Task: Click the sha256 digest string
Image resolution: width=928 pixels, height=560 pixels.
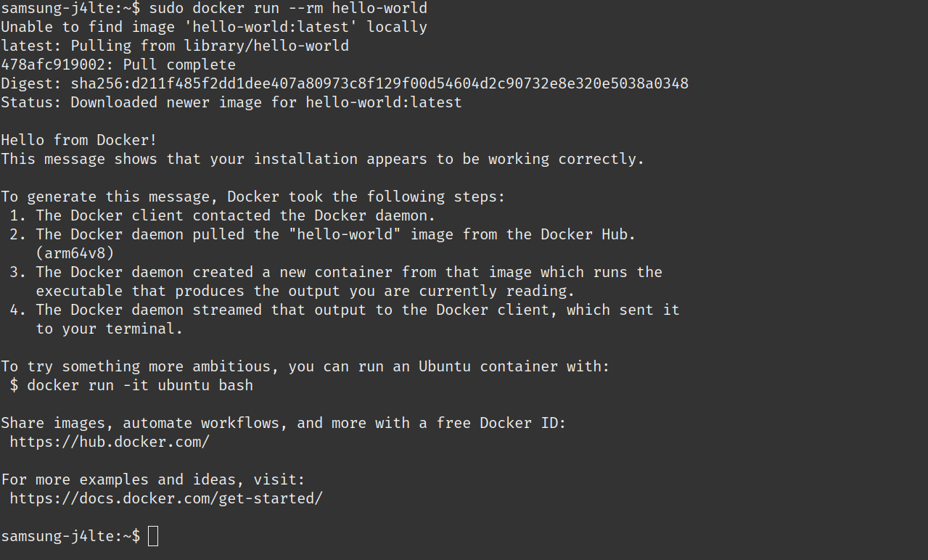Action: (x=379, y=83)
